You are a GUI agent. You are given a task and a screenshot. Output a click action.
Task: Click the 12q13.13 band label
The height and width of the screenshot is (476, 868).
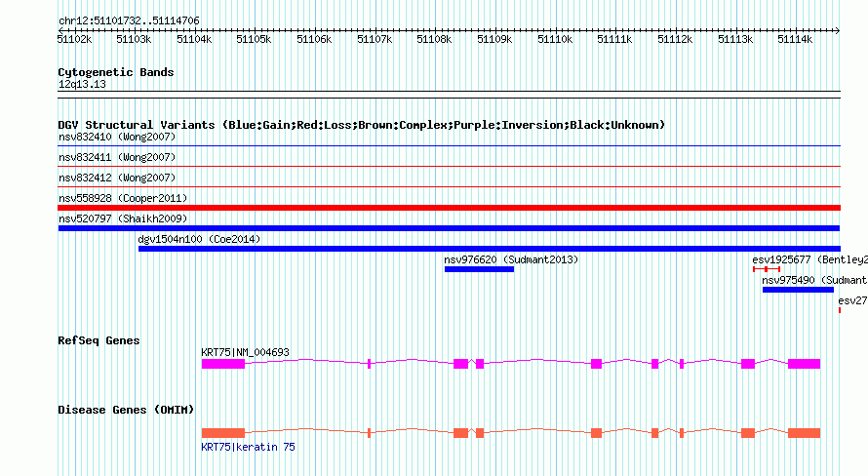coord(82,85)
